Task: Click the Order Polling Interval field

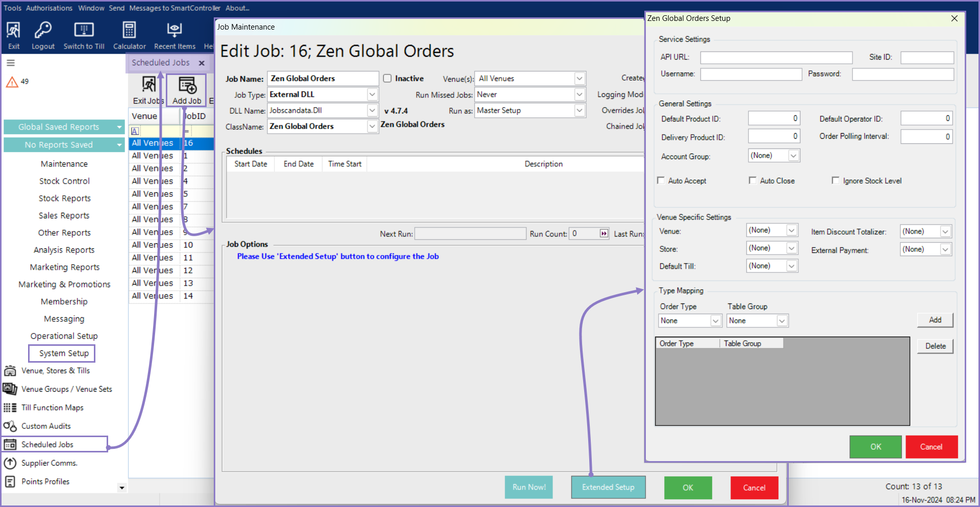Action: (926, 137)
